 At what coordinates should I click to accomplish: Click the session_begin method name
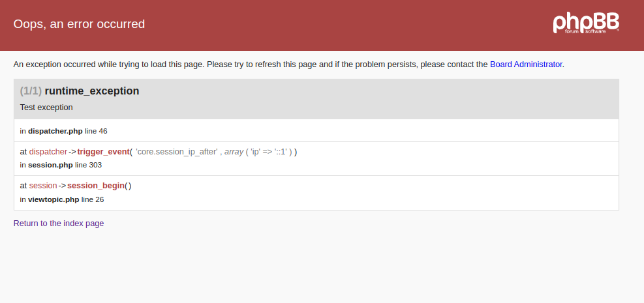(x=96, y=186)
